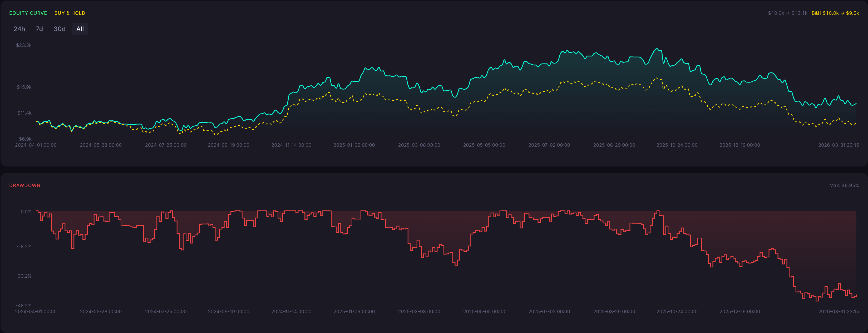The width and height of the screenshot is (868, 333).
Task: Click drawdown chart date 2025-12-19 00:00
Action: [740, 311]
